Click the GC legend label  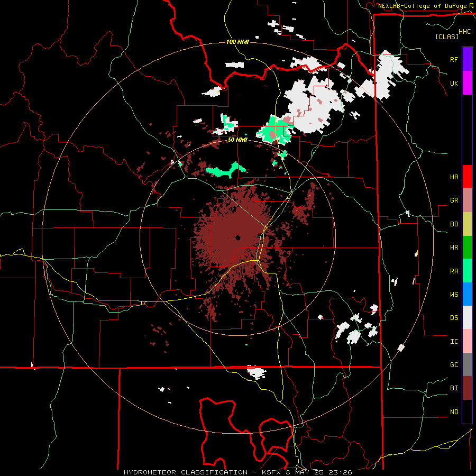[454, 364]
